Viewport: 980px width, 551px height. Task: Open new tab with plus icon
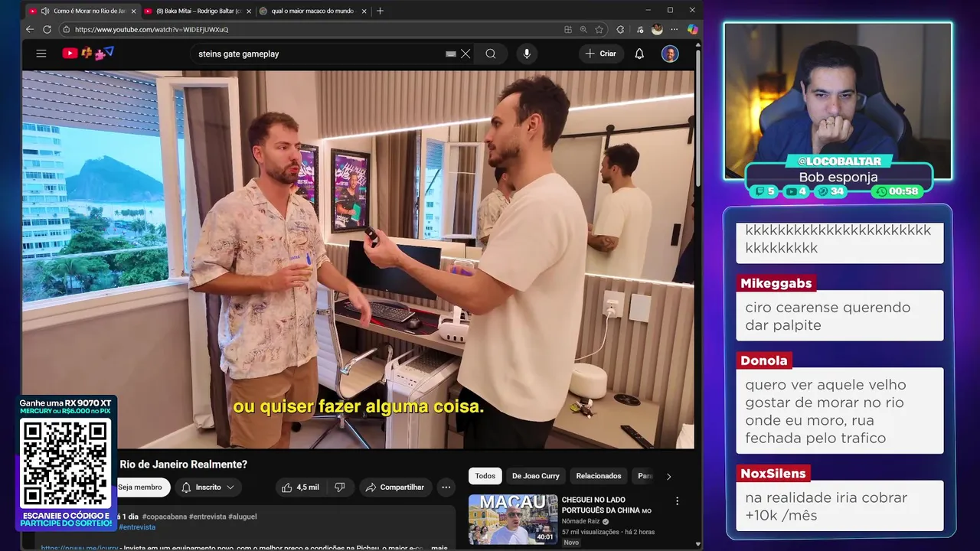pos(380,11)
